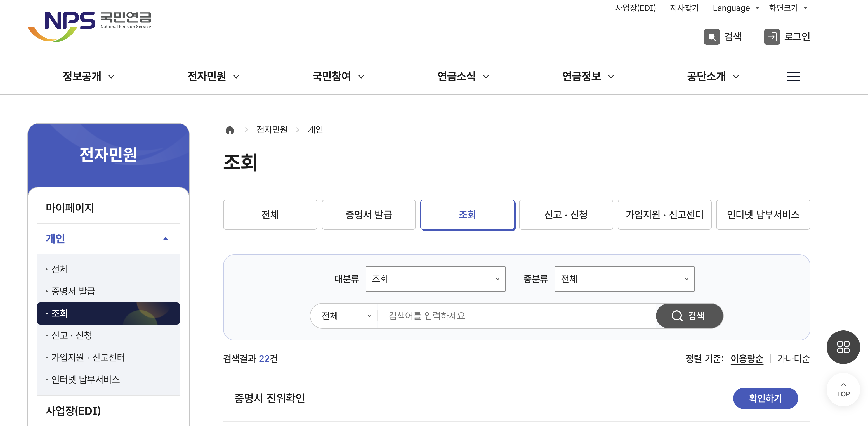Collapse the 개인 sidebar section arrow
868x426 pixels.
pos(166,239)
